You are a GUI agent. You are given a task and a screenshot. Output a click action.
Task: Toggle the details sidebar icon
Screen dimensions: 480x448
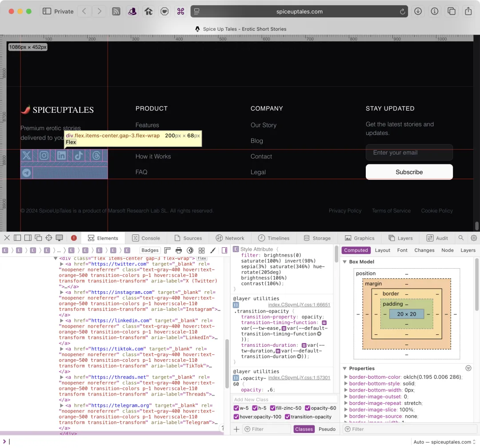[224, 250]
